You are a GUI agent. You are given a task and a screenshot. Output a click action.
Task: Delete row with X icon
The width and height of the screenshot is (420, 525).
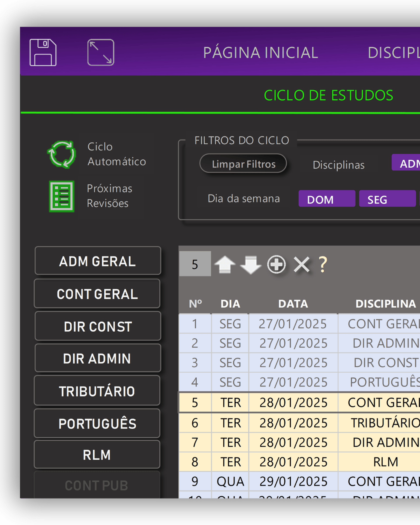(x=302, y=264)
